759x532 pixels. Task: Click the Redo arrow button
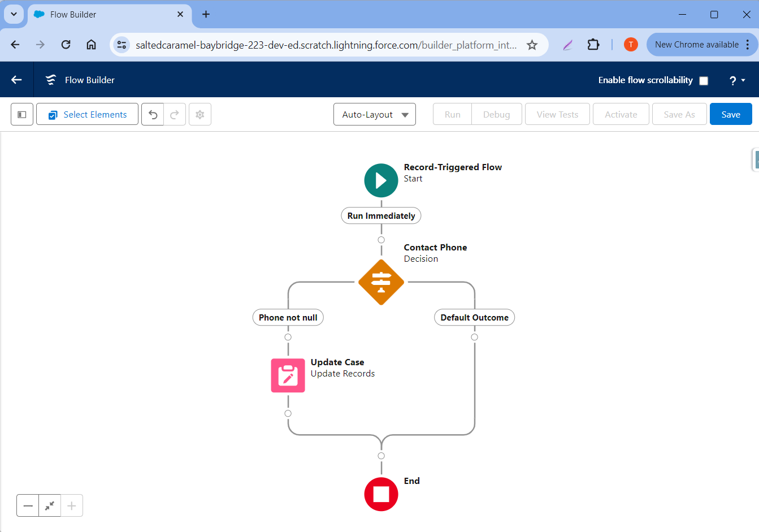175,114
